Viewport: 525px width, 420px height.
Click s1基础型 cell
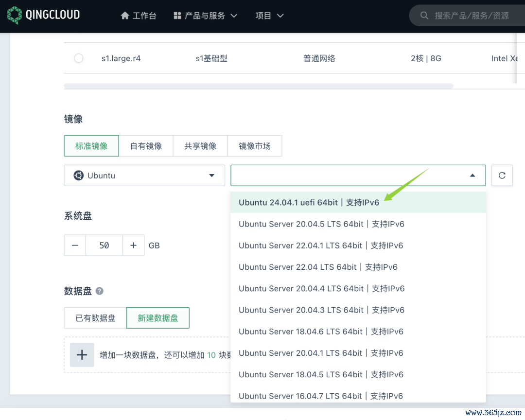(211, 58)
